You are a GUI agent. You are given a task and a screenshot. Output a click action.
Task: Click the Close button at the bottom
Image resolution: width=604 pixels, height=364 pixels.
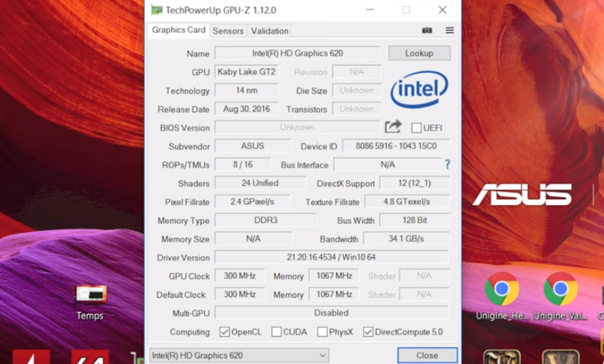click(x=427, y=355)
